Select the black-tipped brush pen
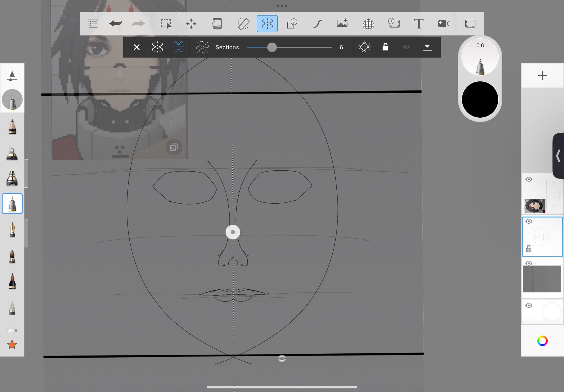The image size is (564, 392). tap(12, 281)
